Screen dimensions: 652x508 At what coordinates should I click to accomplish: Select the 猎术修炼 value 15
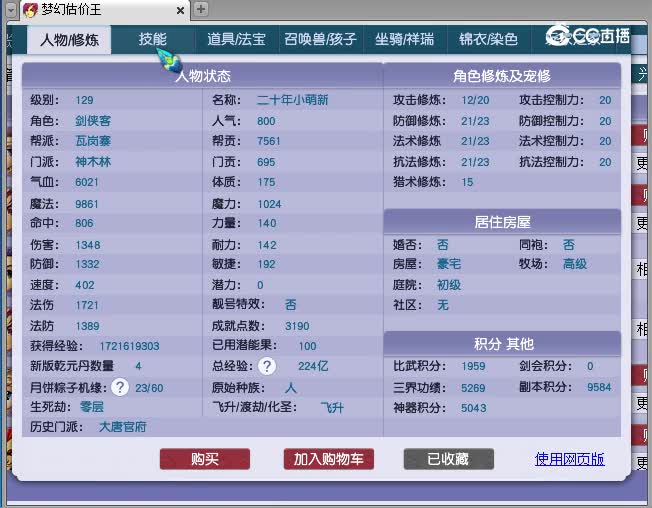pos(467,182)
